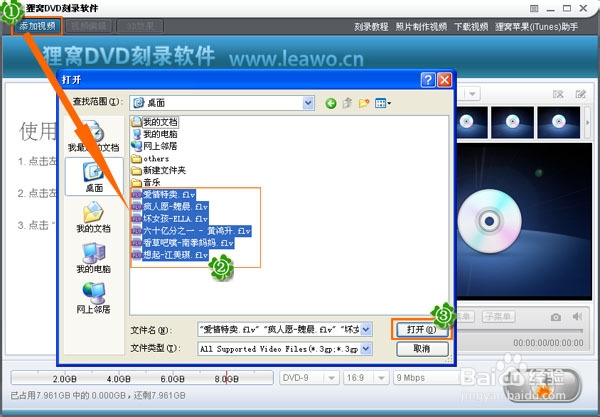600x417 pixels.
Task: Close the 打开 dialog
Action: coord(444,80)
